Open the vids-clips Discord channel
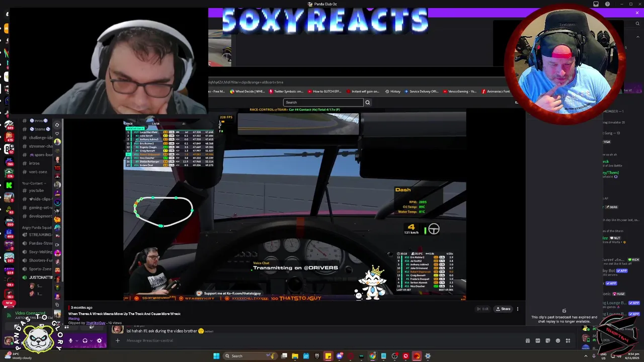This screenshot has height=362, width=644. point(38,199)
